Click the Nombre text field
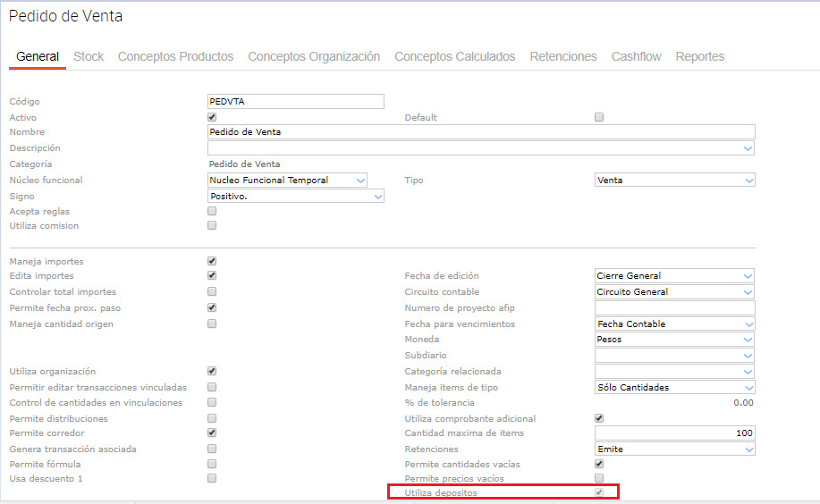The height and width of the screenshot is (504, 820). [481, 132]
